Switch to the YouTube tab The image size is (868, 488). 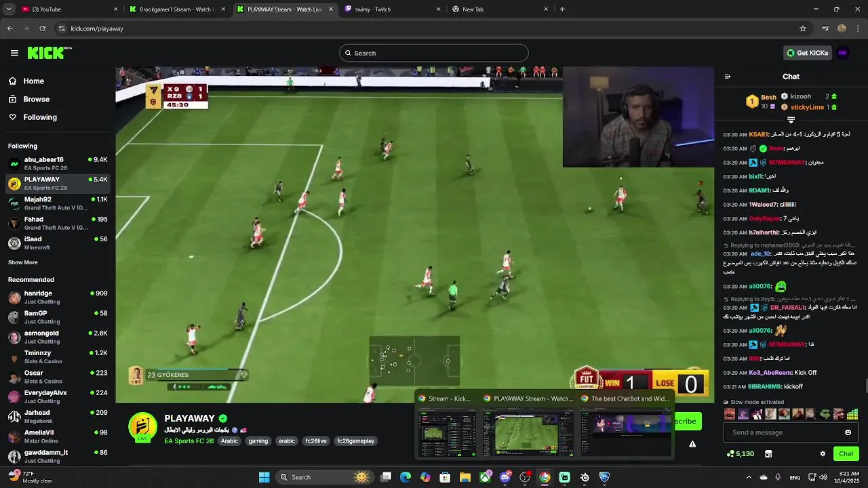coord(68,9)
